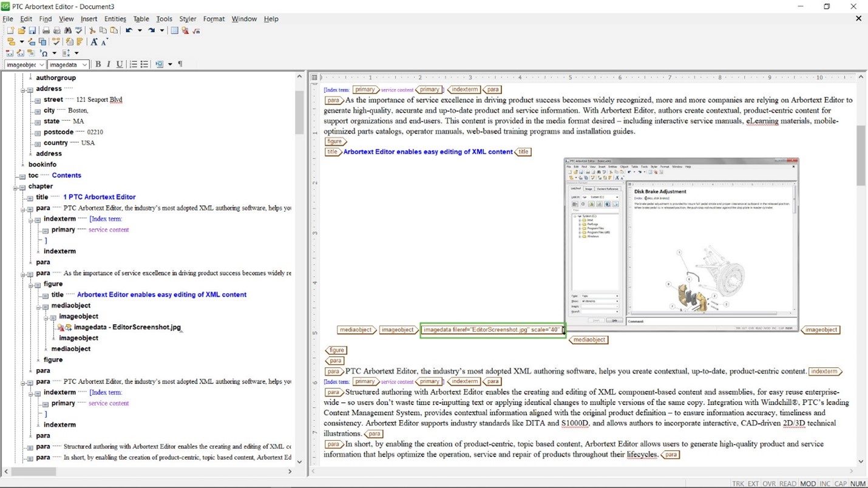Increase font size with the large A icon

pos(94,42)
